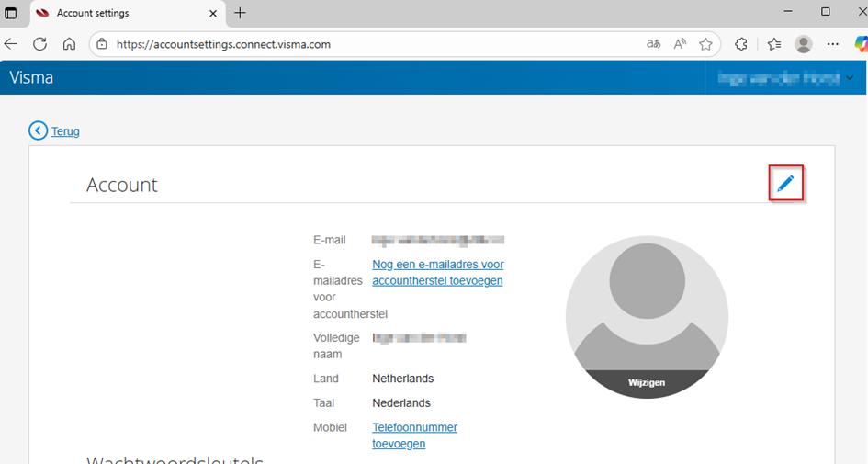Screen dimensions: 868x464
Task: Click Wijzigen on the profile picture
Action: click(647, 382)
